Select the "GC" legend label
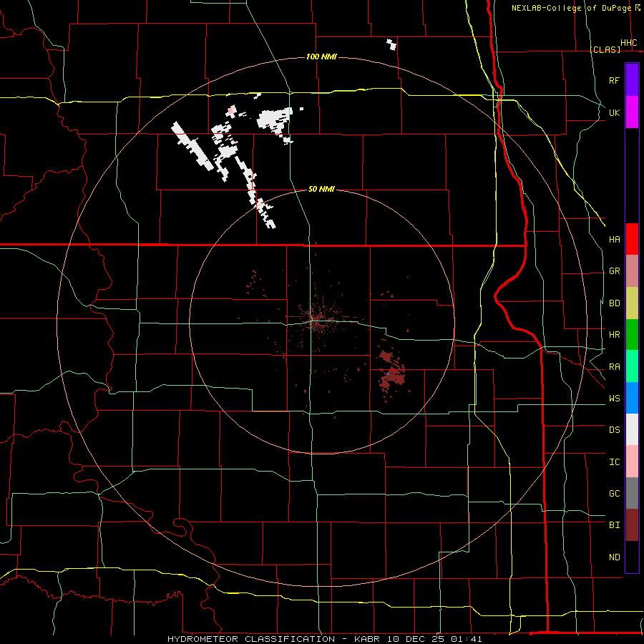This screenshot has width=644, height=644. (x=614, y=493)
